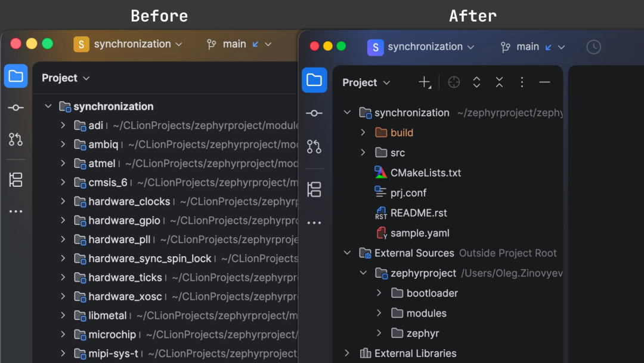Open the main branch menu in the After window
Screen dimensions: 644x363
coord(533,47)
